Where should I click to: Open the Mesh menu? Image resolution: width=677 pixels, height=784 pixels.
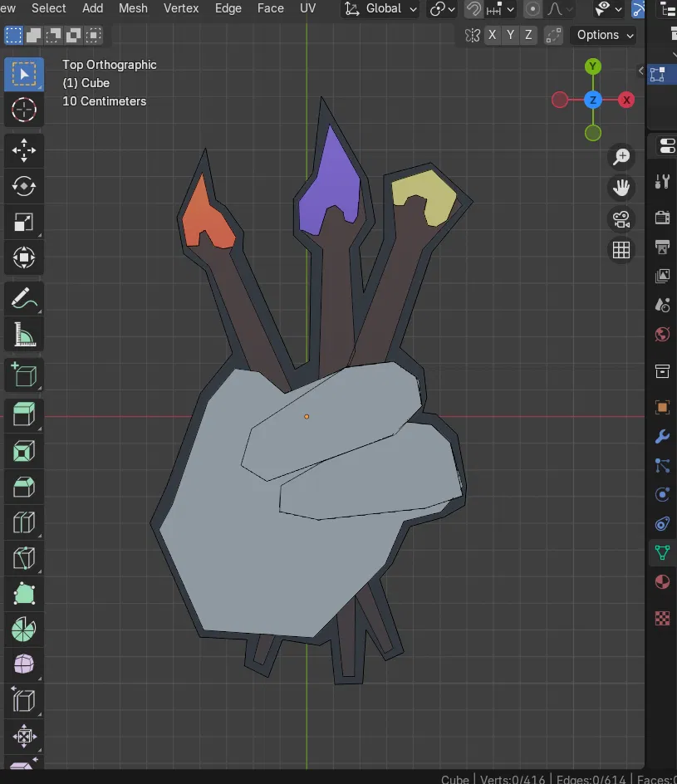(x=133, y=8)
